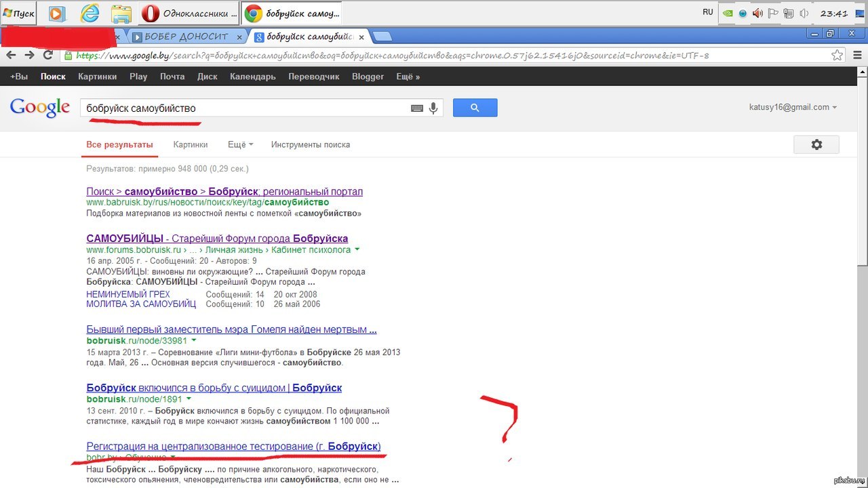Open the Пуск start menu
The height and width of the screenshot is (488, 868).
18,13
